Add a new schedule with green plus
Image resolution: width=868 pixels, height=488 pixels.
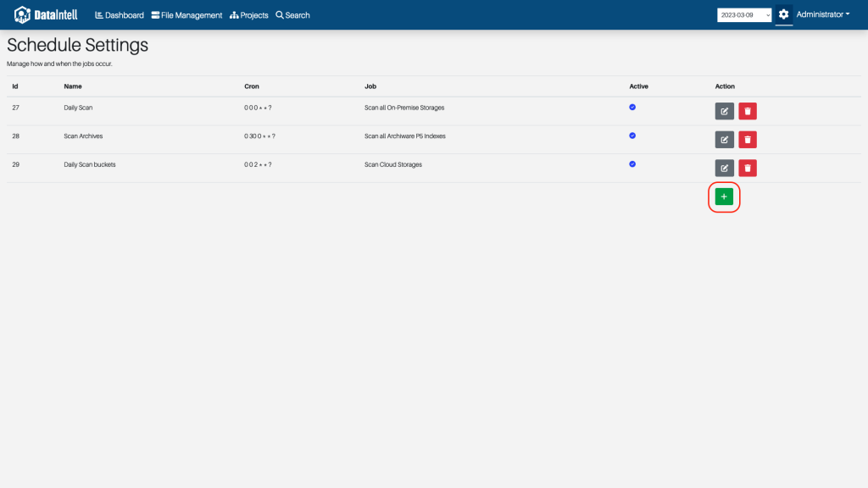click(x=724, y=197)
